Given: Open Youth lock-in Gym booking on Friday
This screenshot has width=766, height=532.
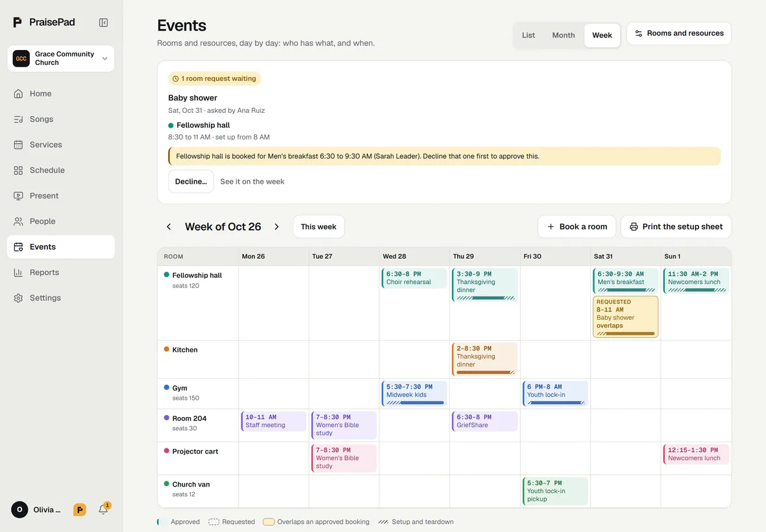Looking at the screenshot, I should click(x=555, y=393).
